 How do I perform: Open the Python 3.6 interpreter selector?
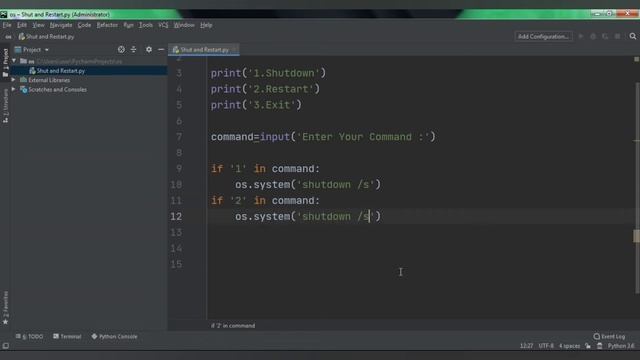click(x=621, y=346)
